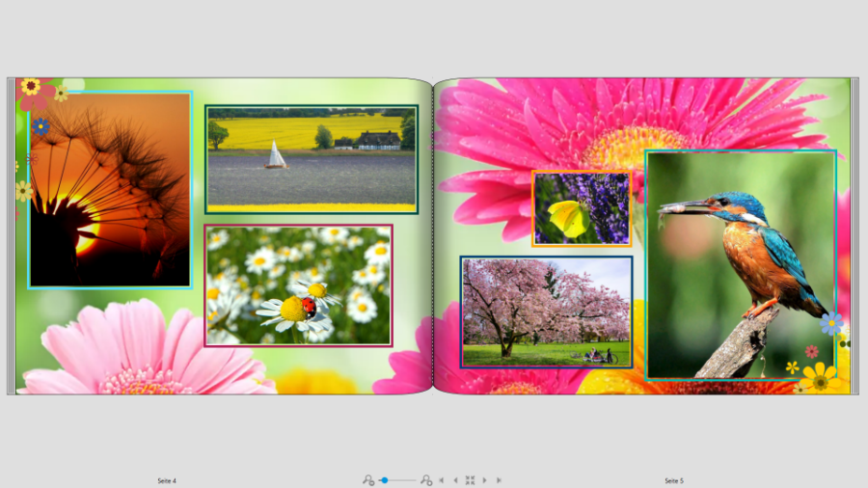Click the zoom in magnifier icon
The width and height of the screenshot is (868, 488).
pyautogui.click(x=426, y=480)
